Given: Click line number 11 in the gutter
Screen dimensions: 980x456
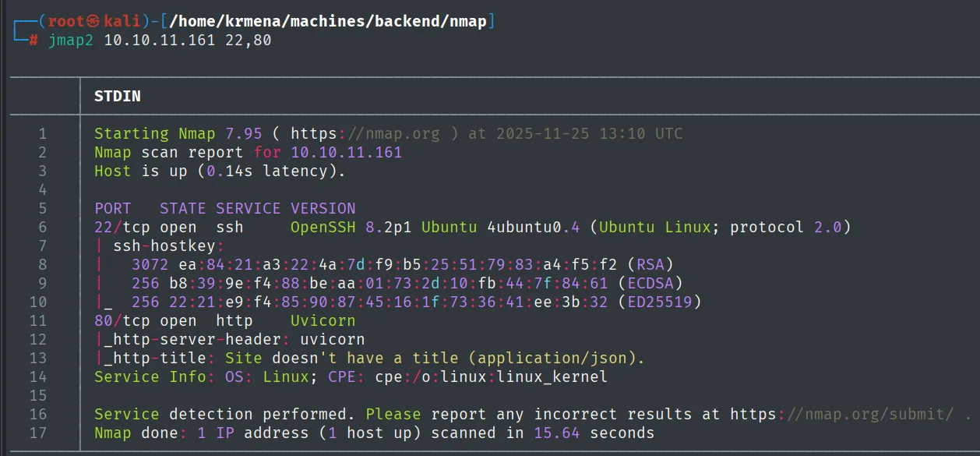Looking at the screenshot, I should (x=37, y=320).
